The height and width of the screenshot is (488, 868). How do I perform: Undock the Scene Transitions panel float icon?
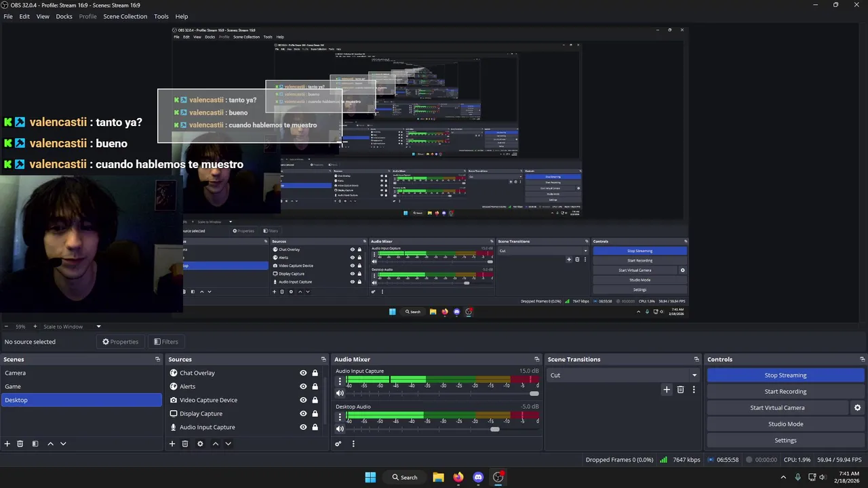tap(696, 359)
